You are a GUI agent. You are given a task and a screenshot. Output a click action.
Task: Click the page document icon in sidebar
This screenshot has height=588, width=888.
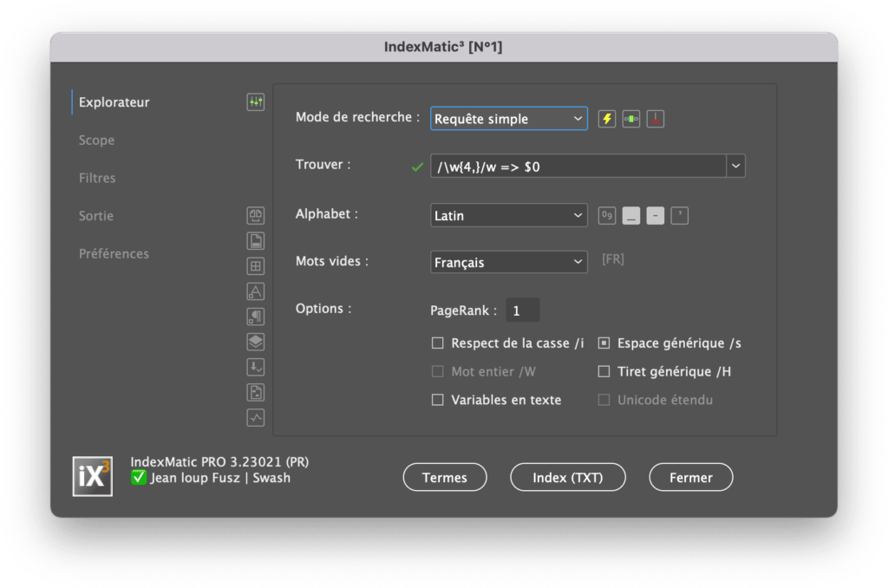[x=256, y=241]
